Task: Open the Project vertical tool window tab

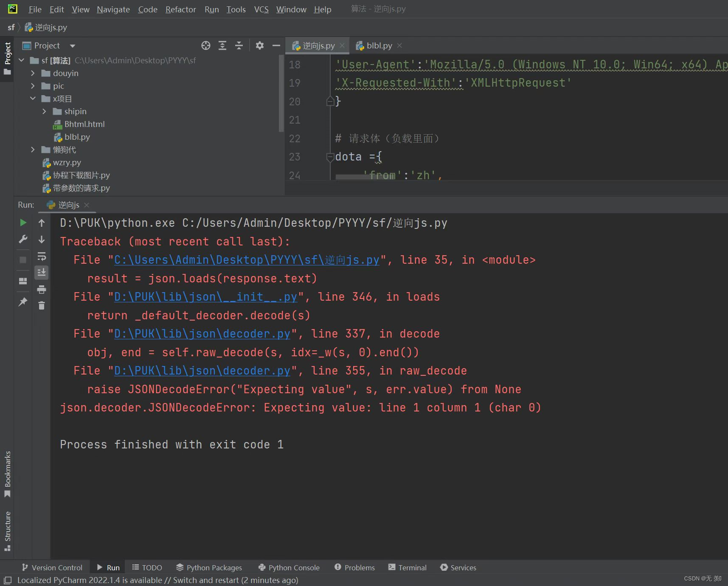Action: point(7,59)
